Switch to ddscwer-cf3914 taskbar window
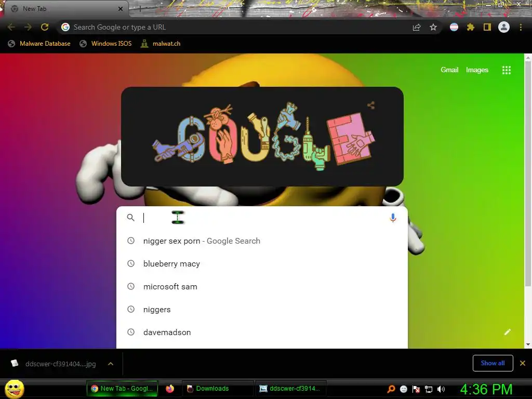 pos(290,389)
